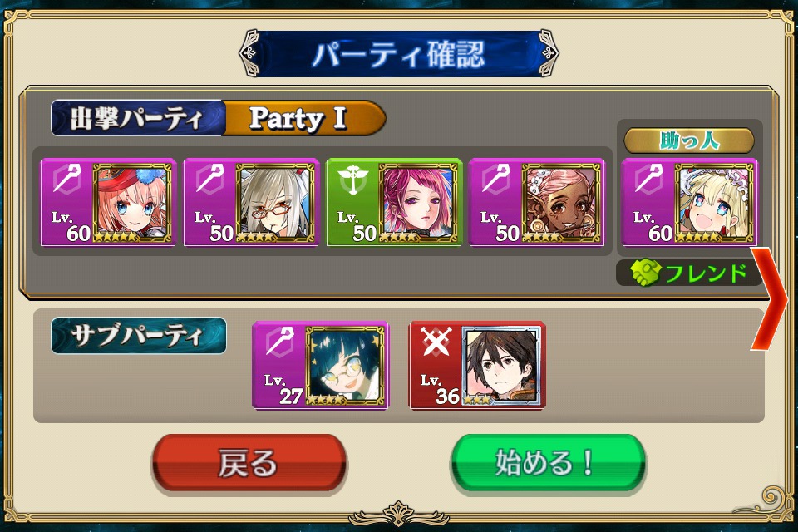798x532 pixels.
Task: Select the dark-skinned elf character portrait
Action: pos(561,202)
